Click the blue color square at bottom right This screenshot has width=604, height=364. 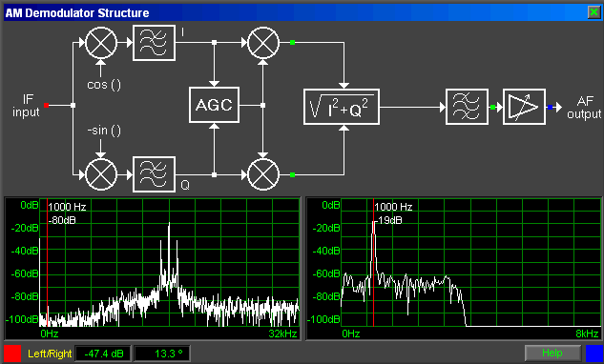[x=594, y=354]
